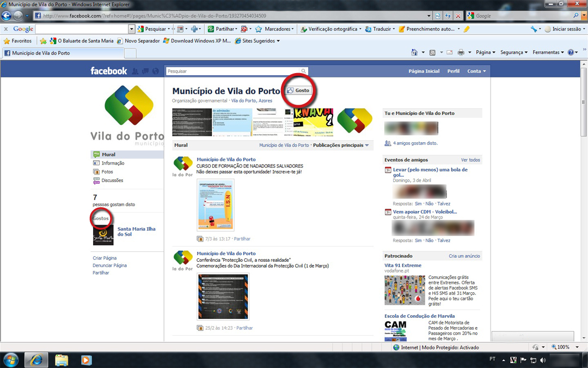This screenshot has width=588, height=368.
Task: Click the Cria um anúncio link
Action: (x=464, y=256)
